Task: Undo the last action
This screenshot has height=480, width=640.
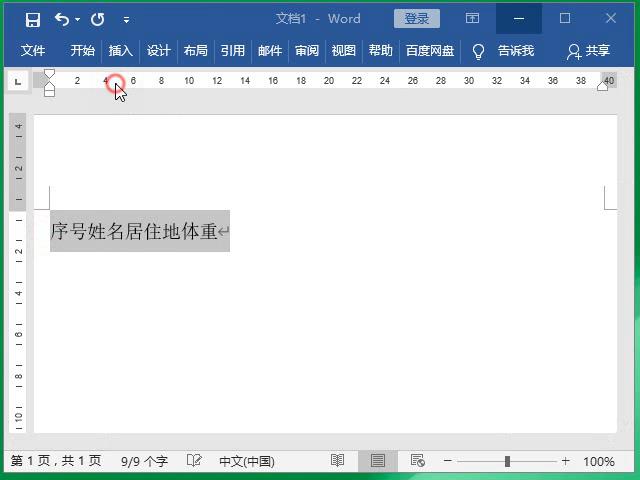Action: 62,19
